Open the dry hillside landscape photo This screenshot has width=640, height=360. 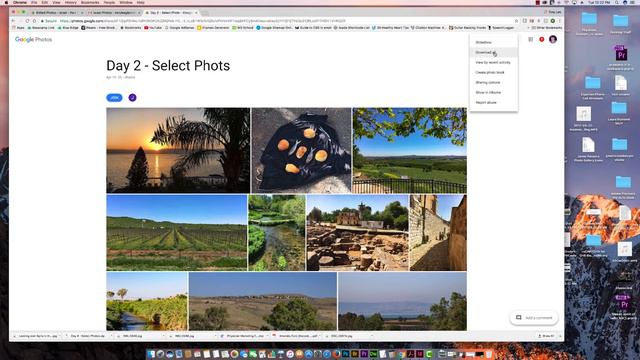(x=263, y=301)
